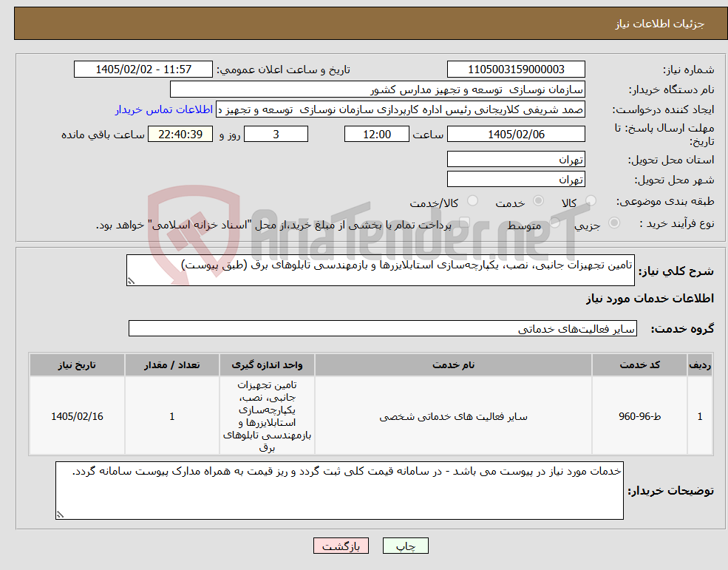Click the remaining days field showing 3

point(276,135)
